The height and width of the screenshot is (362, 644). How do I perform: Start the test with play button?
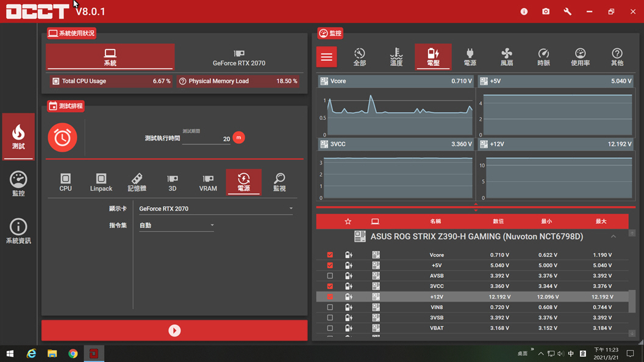click(x=174, y=330)
